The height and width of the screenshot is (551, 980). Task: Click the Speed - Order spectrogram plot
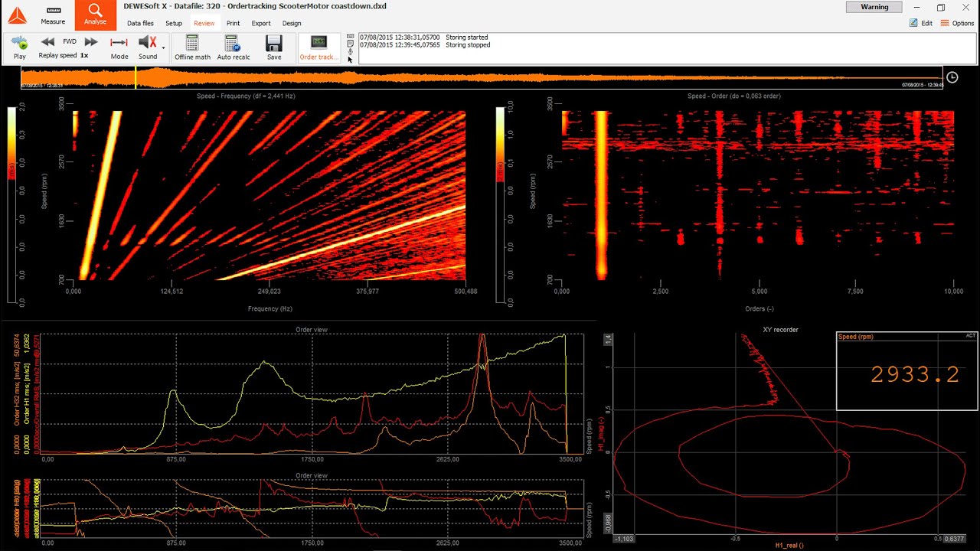(x=758, y=195)
